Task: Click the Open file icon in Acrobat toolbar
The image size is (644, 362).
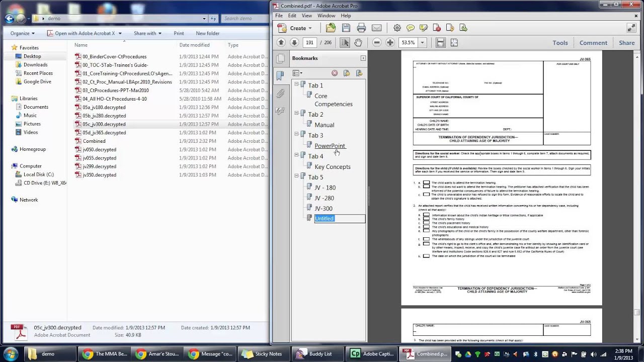Action: coord(332,28)
